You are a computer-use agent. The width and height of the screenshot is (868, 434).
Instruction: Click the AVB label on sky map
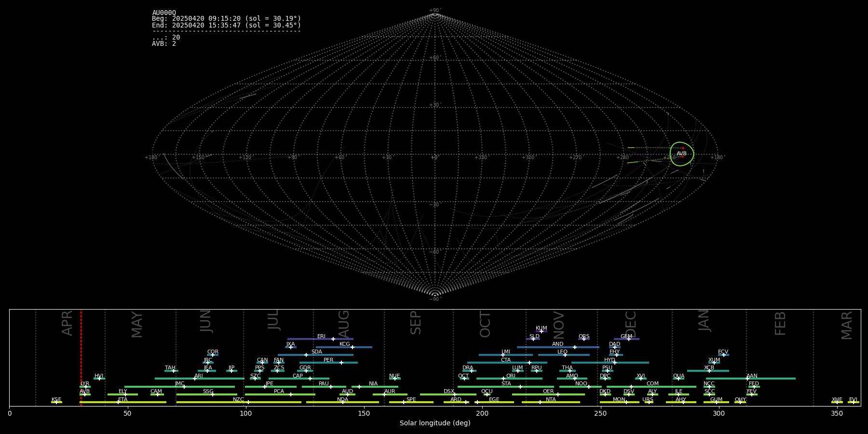(x=681, y=154)
